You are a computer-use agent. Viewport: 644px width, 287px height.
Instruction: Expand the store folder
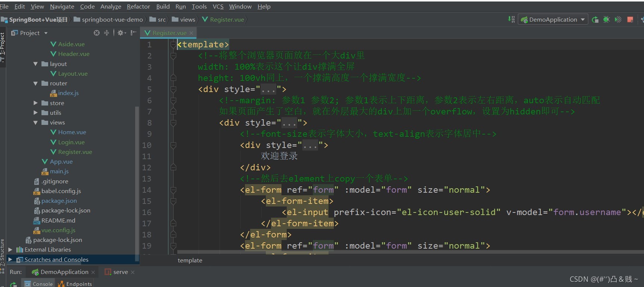35,103
